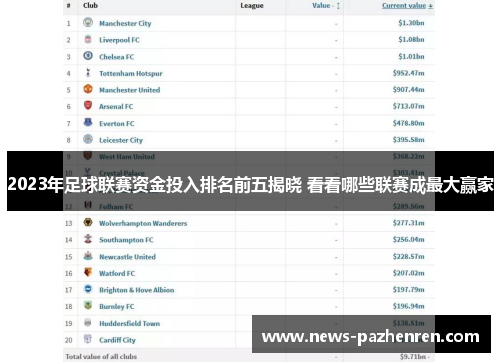
Task: Click the $907.44m value cell
Action: (x=408, y=90)
